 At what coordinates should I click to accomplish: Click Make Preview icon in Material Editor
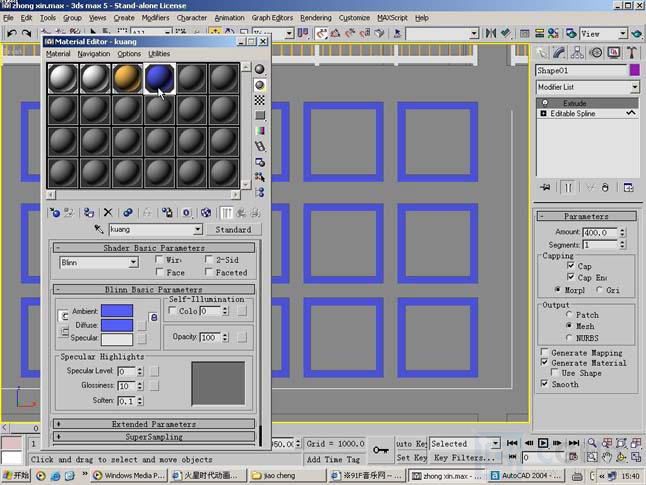click(x=260, y=146)
